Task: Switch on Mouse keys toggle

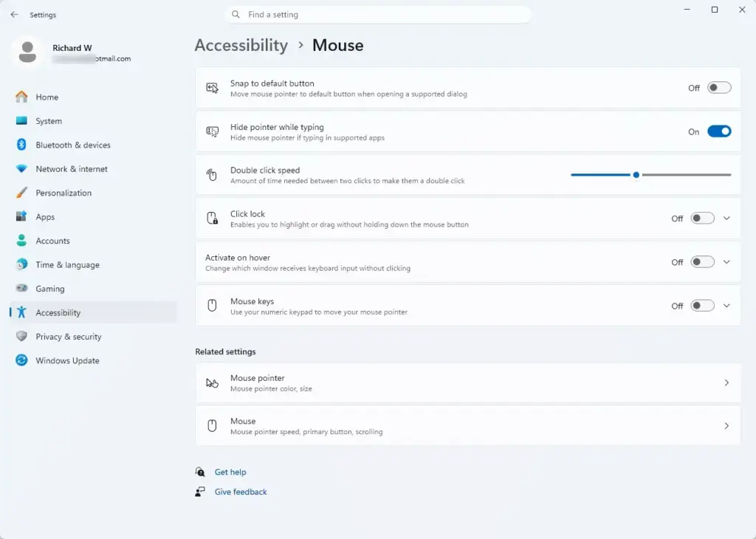Action: coord(702,306)
